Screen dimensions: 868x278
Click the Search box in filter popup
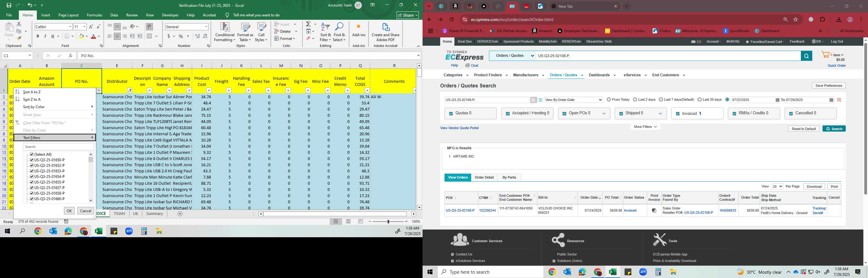pos(58,147)
